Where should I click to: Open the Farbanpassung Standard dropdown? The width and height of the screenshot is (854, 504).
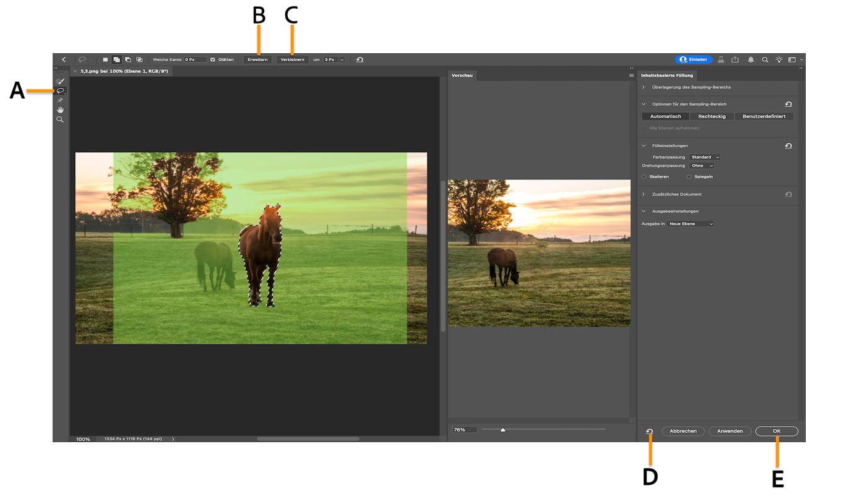[705, 156]
